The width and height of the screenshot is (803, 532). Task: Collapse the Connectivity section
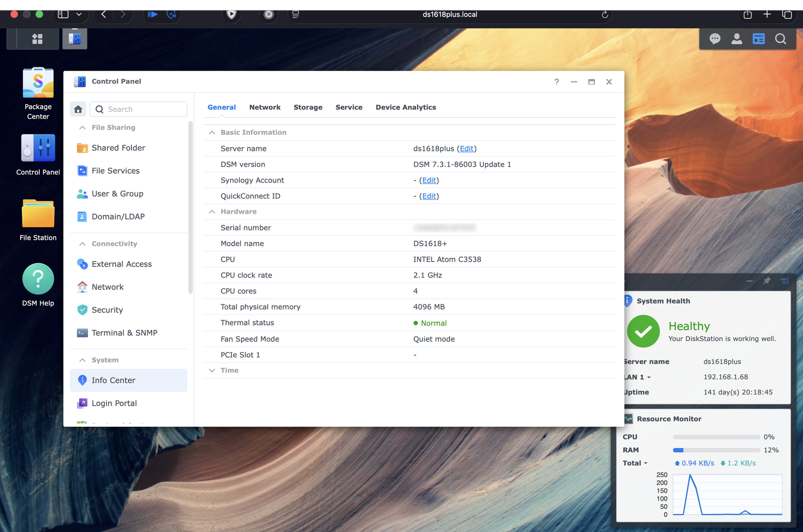[x=82, y=244]
